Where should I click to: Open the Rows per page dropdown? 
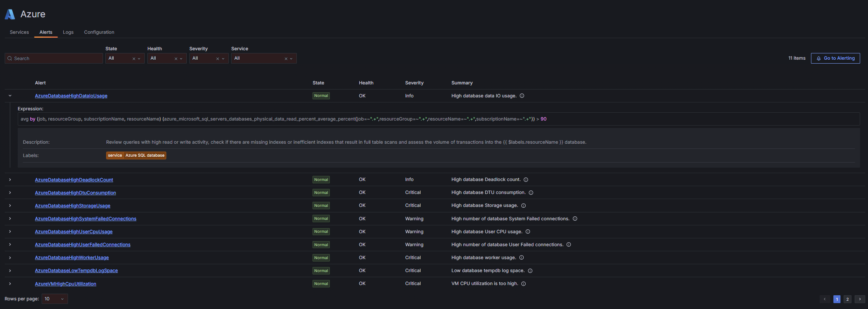(x=55, y=299)
